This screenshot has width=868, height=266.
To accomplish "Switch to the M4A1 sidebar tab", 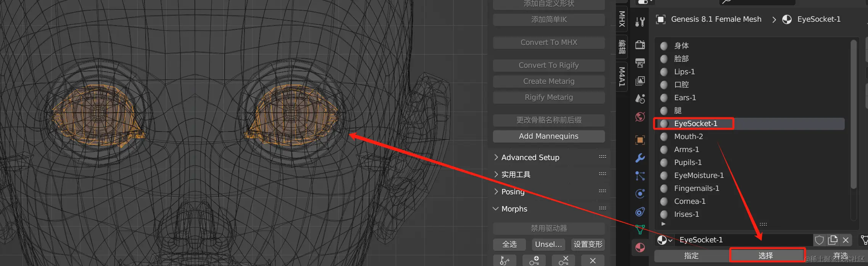I will click(622, 77).
